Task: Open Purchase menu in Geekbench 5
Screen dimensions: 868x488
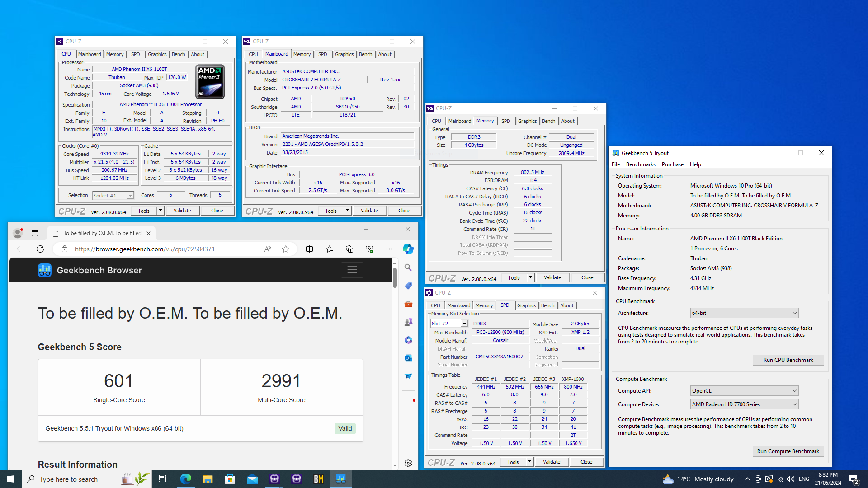Action: pyautogui.click(x=672, y=164)
